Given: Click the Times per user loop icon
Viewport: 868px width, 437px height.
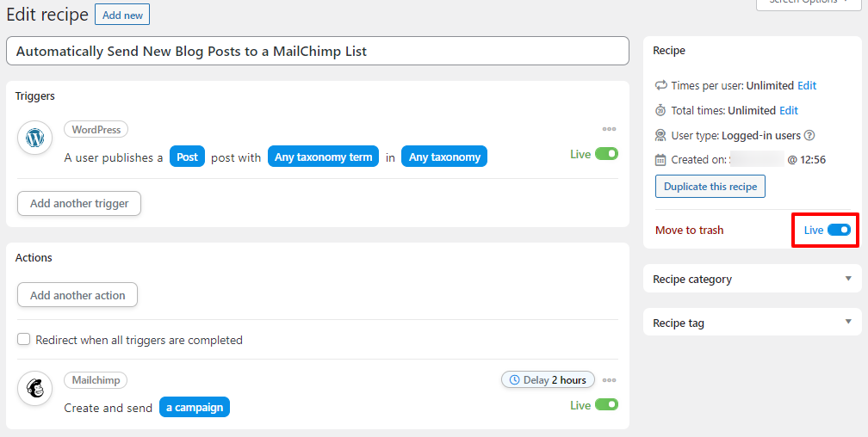Looking at the screenshot, I should coord(661,86).
